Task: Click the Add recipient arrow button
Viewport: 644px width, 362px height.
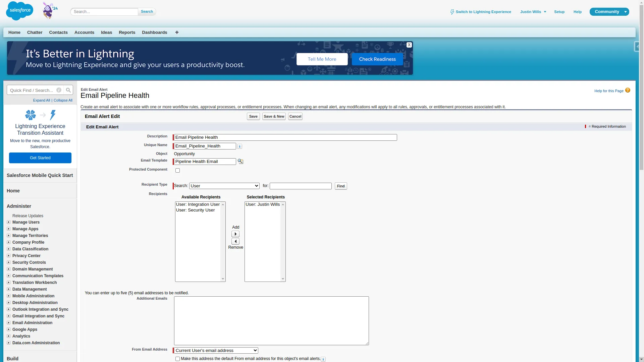Action: (235, 234)
